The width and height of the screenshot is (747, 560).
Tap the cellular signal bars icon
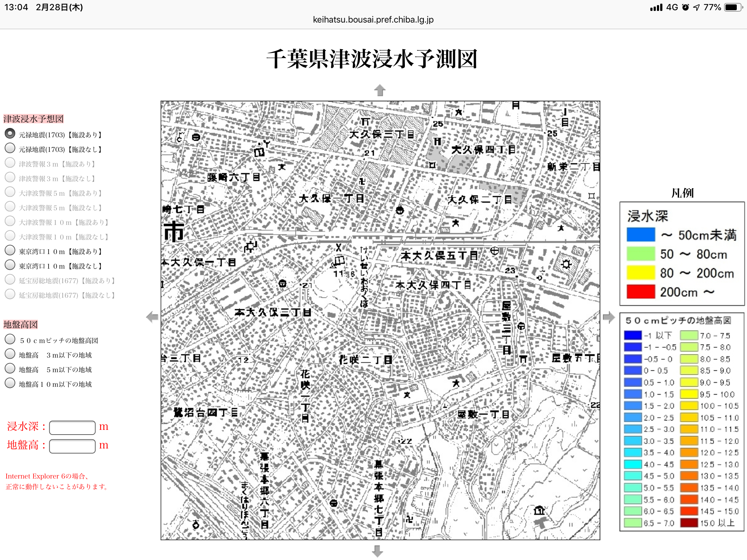tap(656, 7)
